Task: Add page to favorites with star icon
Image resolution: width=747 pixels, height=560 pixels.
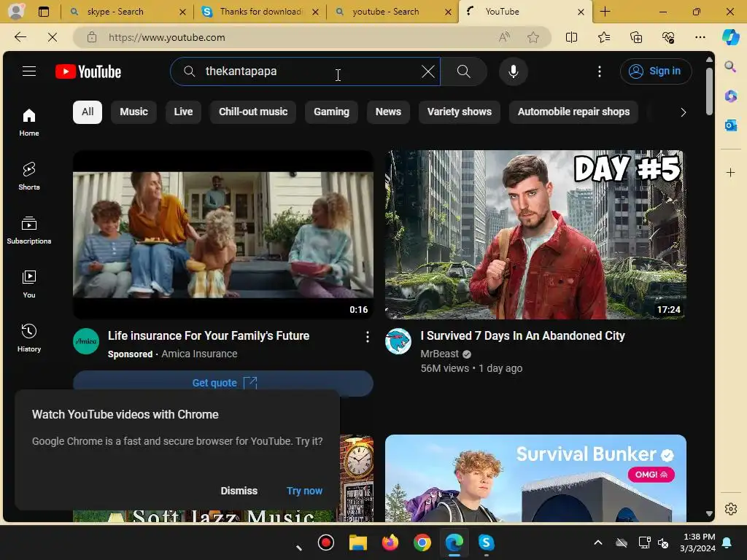Action: click(x=533, y=37)
